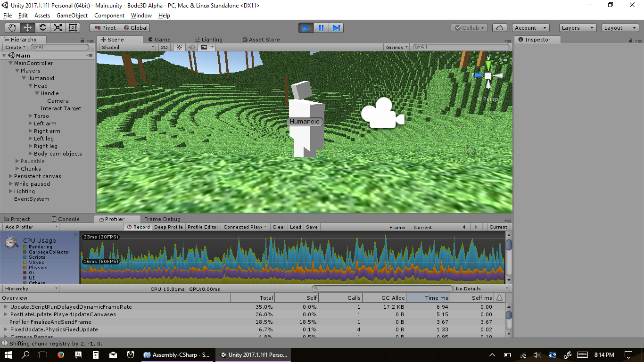Click the Deep Profile button

pyautogui.click(x=168, y=227)
